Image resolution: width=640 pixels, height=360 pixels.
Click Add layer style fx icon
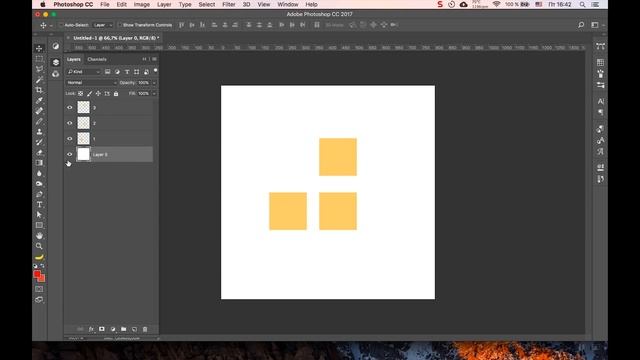tap(91, 329)
